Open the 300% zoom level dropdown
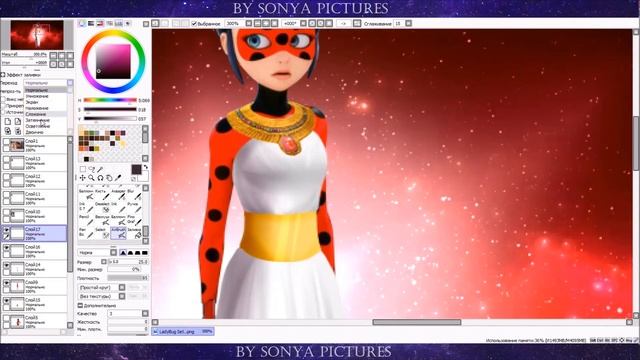The image size is (640, 360). [249, 24]
